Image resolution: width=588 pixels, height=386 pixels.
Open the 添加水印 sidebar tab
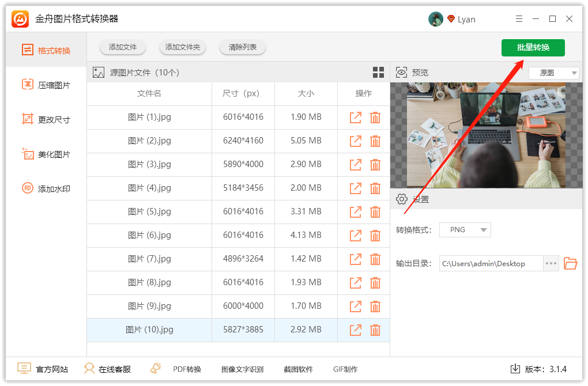(x=46, y=189)
